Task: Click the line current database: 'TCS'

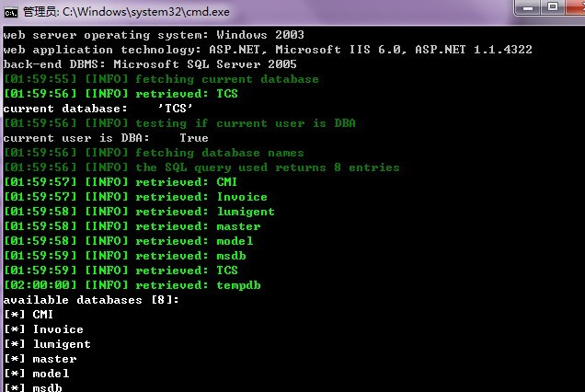Action: pyautogui.click(x=98, y=109)
